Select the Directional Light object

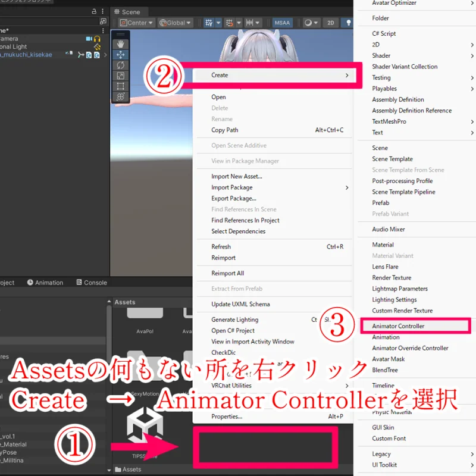(x=14, y=47)
